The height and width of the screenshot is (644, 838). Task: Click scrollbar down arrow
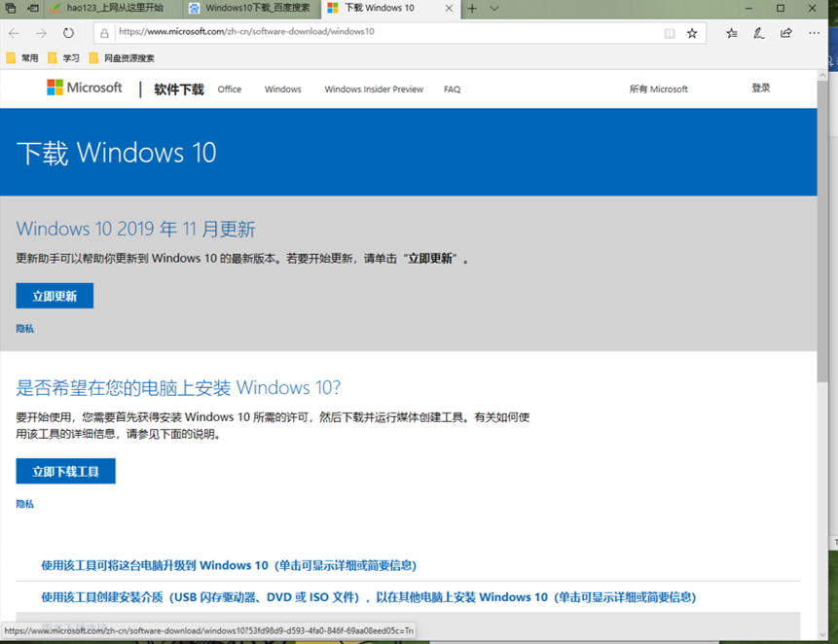(822, 634)
